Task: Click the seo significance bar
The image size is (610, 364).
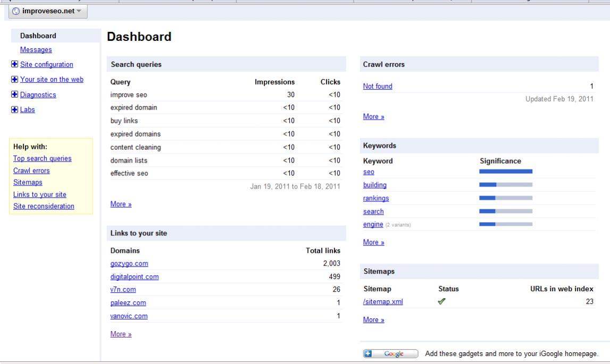Action: [x=505, y=172]
